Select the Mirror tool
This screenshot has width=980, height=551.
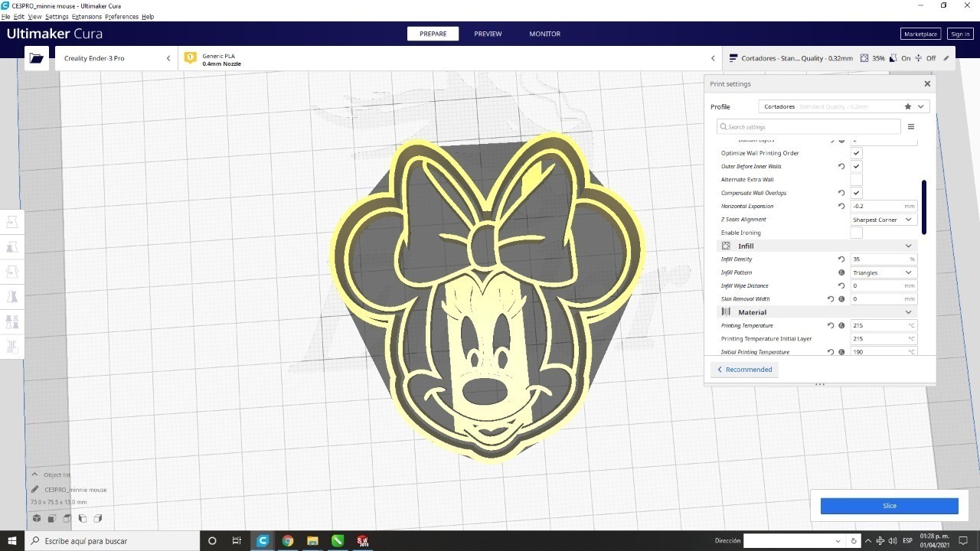11,296
